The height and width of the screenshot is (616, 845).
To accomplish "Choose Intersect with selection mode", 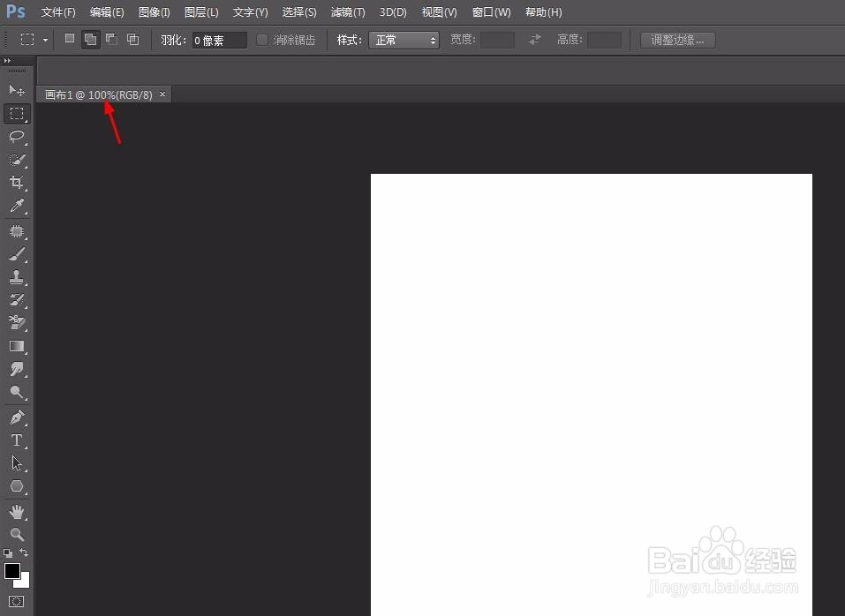I will pos(132,39).
